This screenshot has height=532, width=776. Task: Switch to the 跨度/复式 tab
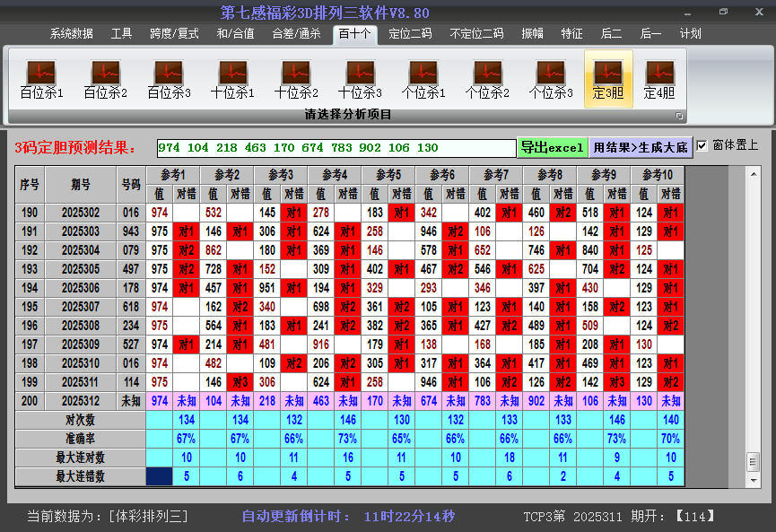[174, 34]
